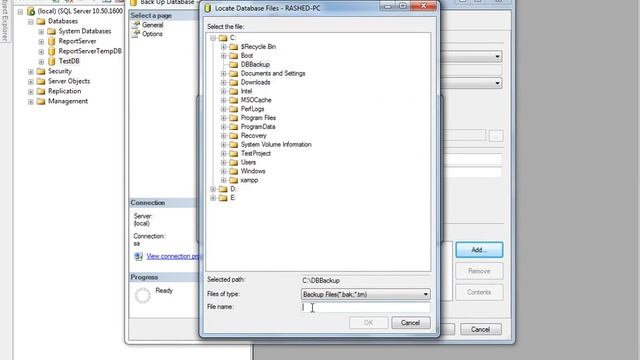
Task: Select the Options page
Action: click(152, 34)
